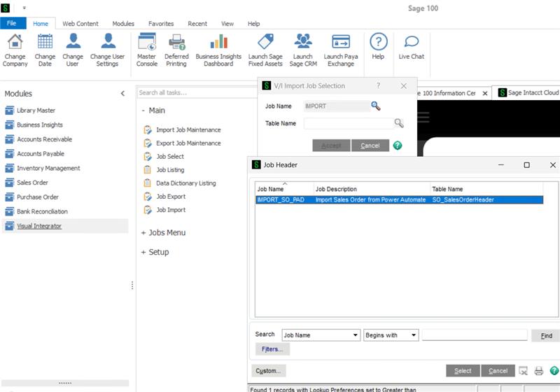Collapse the Main task group

point(143,111)
